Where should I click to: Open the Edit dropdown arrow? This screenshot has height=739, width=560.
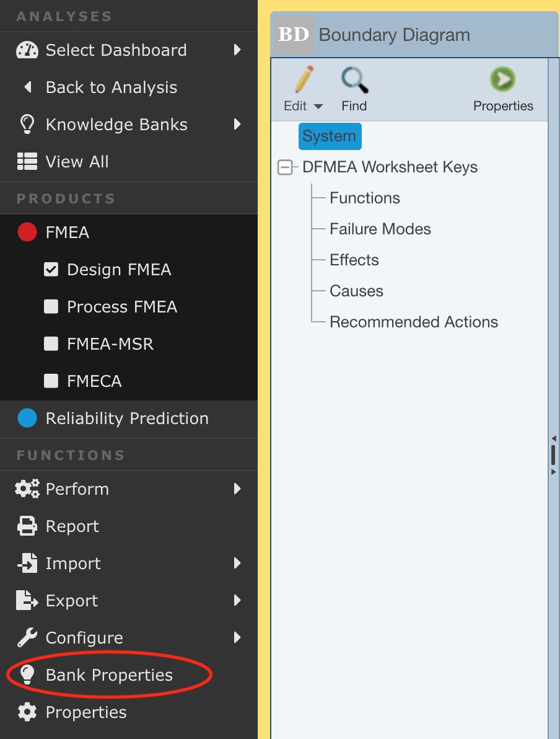point(318,107)
